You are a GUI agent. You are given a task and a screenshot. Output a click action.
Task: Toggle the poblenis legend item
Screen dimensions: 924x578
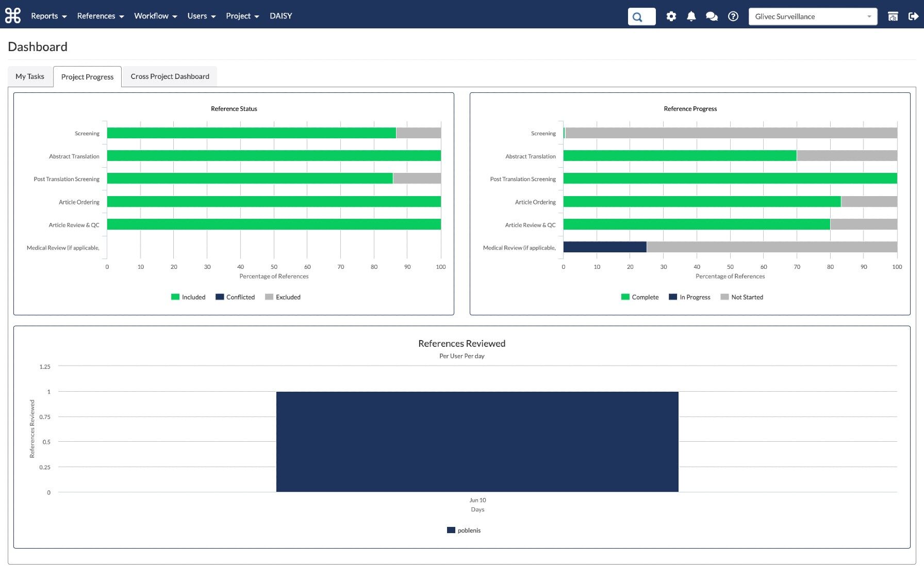coord(464,531)
